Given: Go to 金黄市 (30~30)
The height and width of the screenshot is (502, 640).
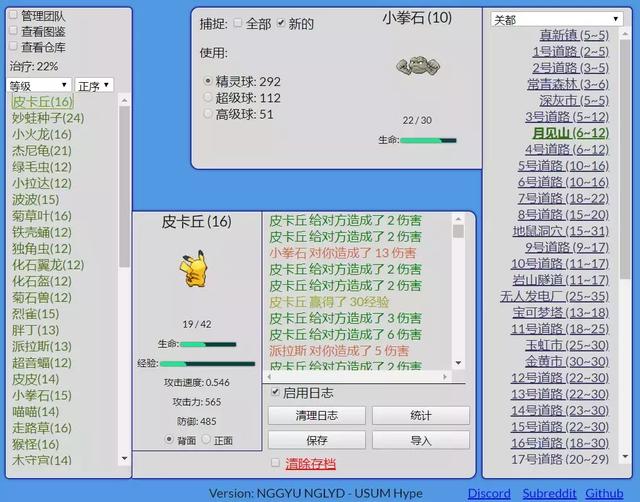Looking at the screenshot, I should coord(567,362).
